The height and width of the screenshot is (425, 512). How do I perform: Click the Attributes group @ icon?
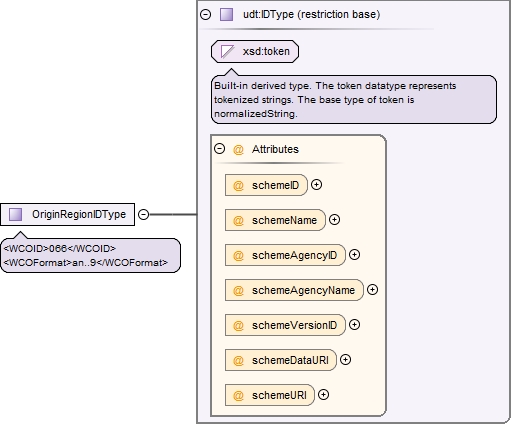click(x=238, y=149)
